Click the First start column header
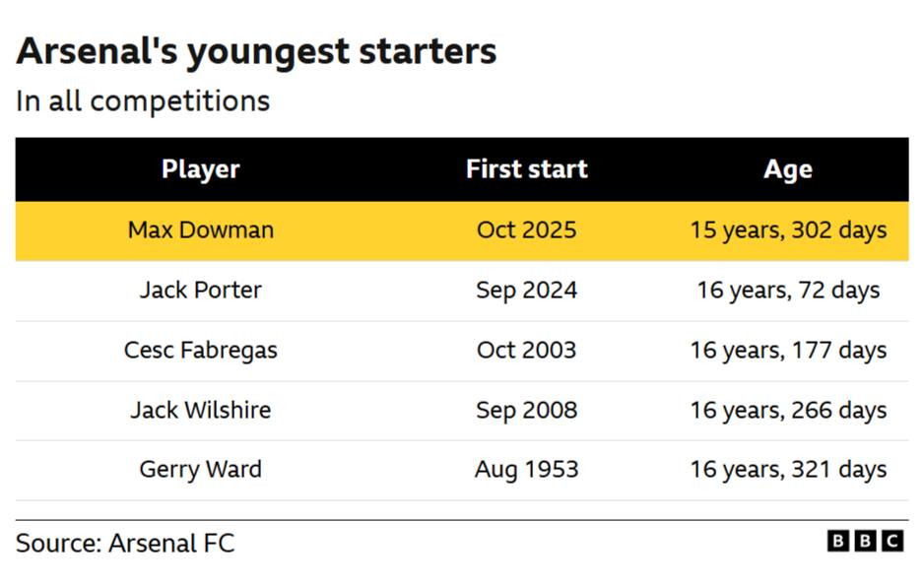Image resolution: width=924 pixels, height=585 pixels. coord(526,169)
